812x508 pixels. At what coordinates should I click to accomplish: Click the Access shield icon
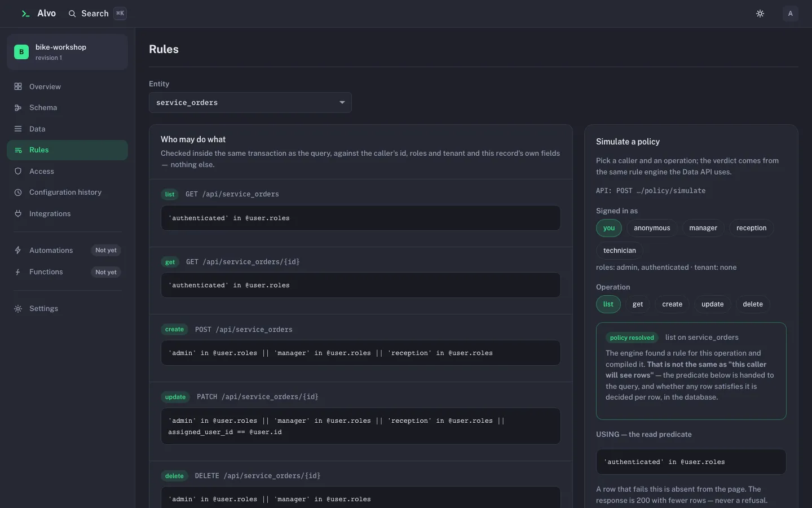point(18,171)
